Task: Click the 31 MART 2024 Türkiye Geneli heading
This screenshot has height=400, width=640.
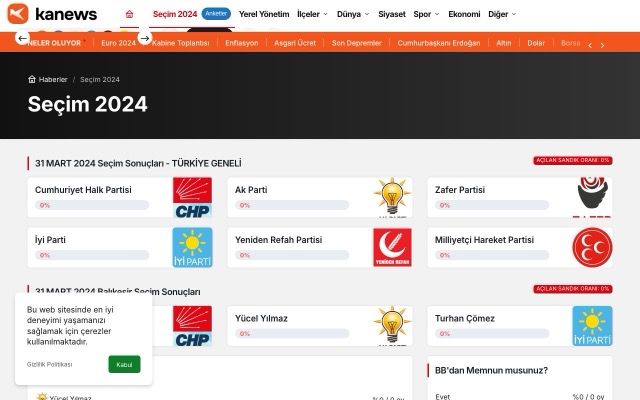Action: pyautogui.click(x=138, y=163)
